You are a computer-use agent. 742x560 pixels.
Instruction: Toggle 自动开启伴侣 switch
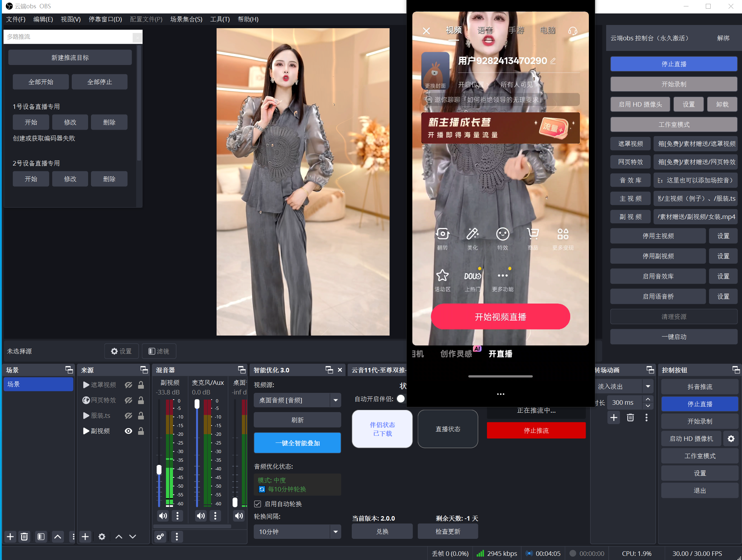(401, 399)
